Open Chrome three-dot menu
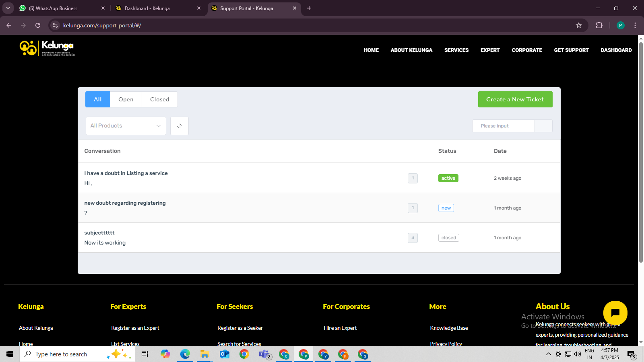The height and width of the screenshot is (362, 644). [x=635, y=25]
